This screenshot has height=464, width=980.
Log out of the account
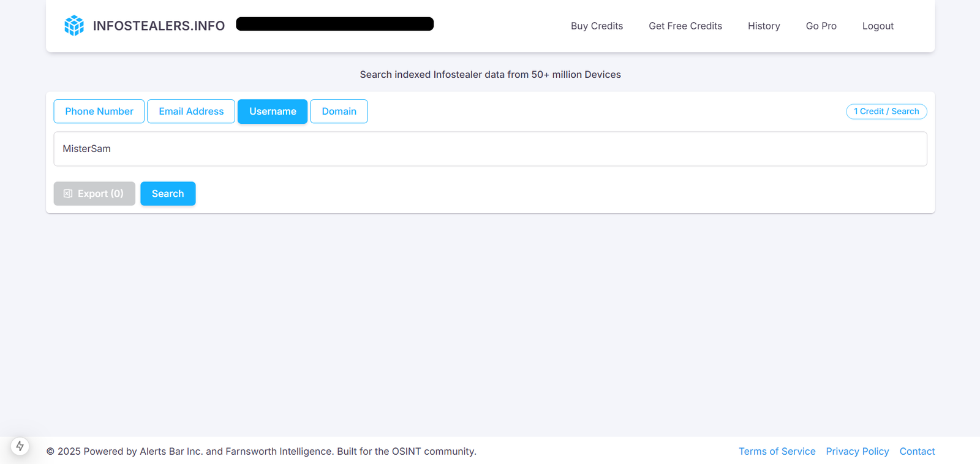[x=878, y=26]
